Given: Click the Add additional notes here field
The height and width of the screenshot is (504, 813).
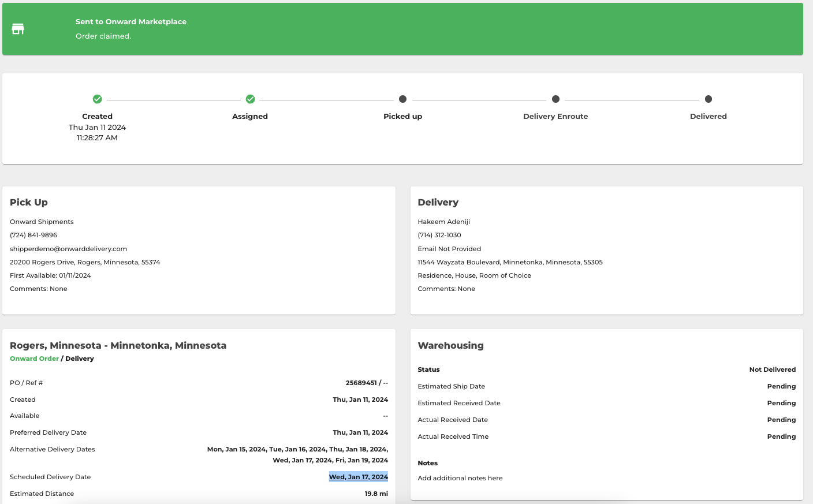Looking at the screenshot, I should click(x=460, y=478).
